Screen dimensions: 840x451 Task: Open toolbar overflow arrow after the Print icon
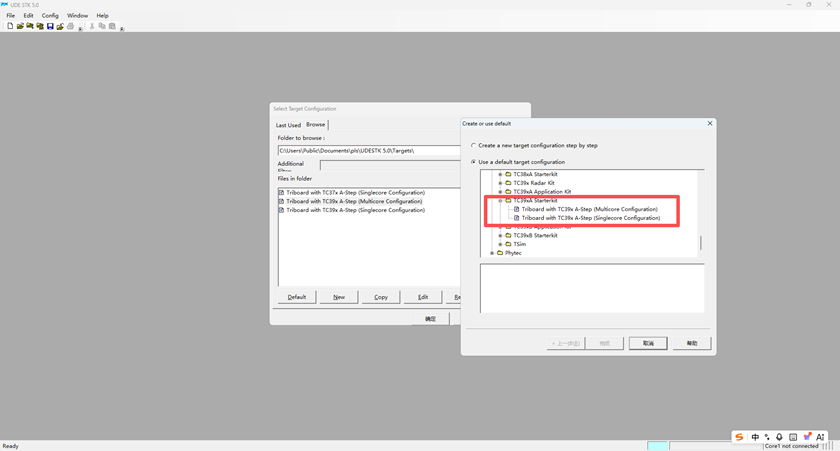tap(80, 29)
